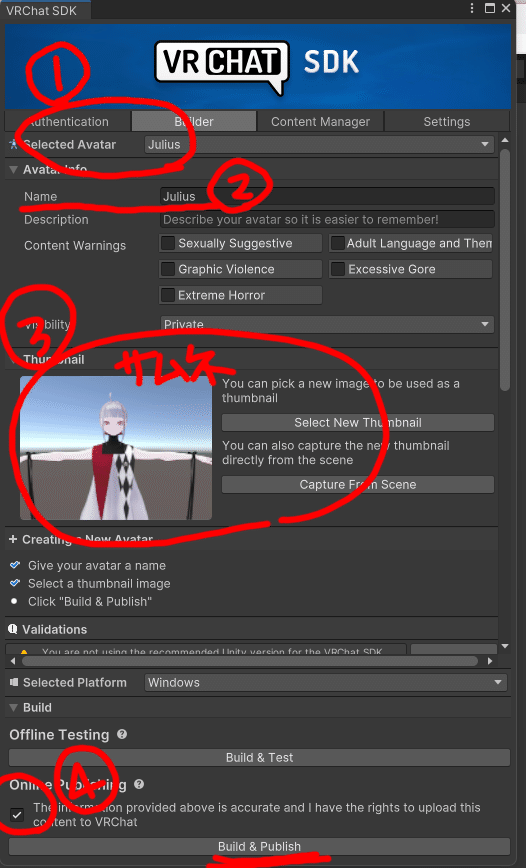The image size is (526, 868).
Task: Open the Settings tab
Action: point(446,121)
